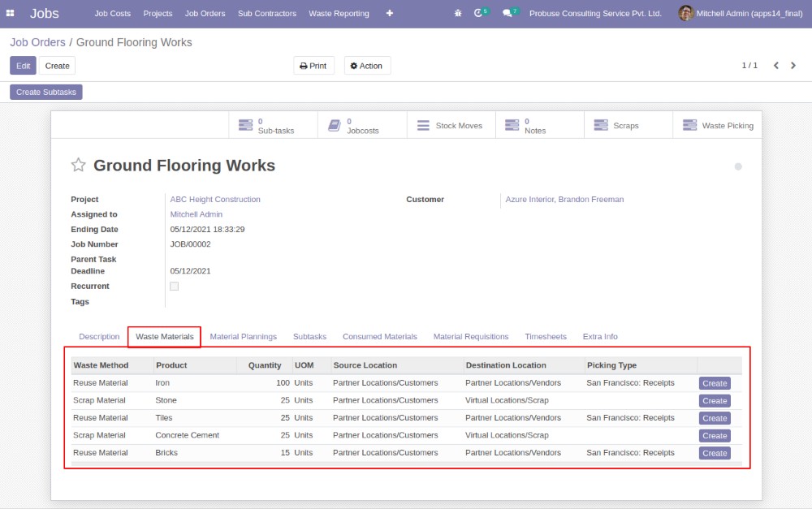This screenshot has height=509, width=812.
Task: Click the Create Subtasks button
Action: click(x=46, y=92)
